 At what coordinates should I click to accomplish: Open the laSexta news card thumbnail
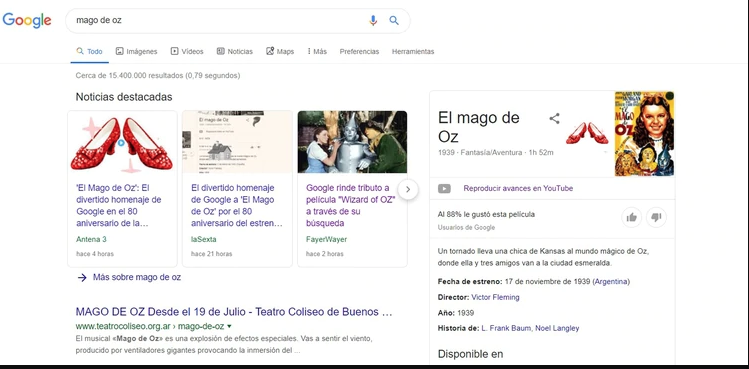[x=237, y=142]
